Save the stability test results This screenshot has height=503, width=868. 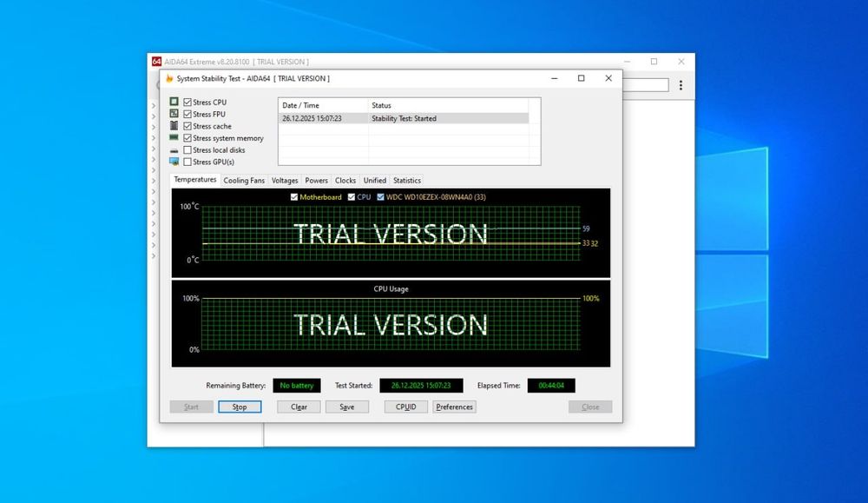point(347,407)
